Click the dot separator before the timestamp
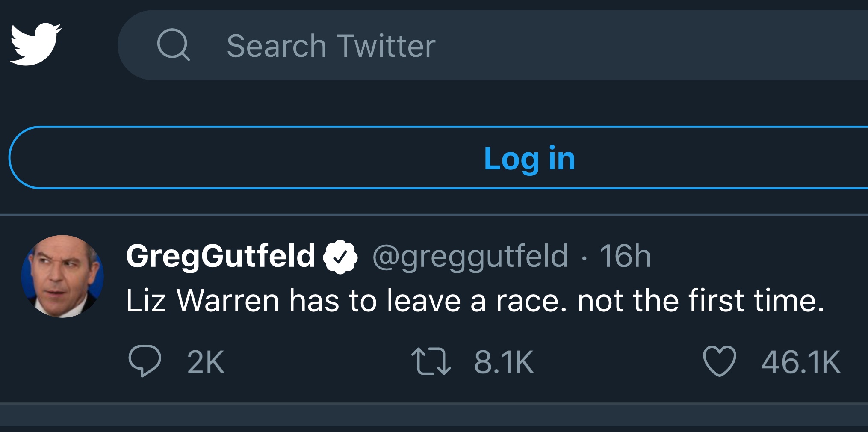The height and width of the screenshot is (432, 868). 584,257
